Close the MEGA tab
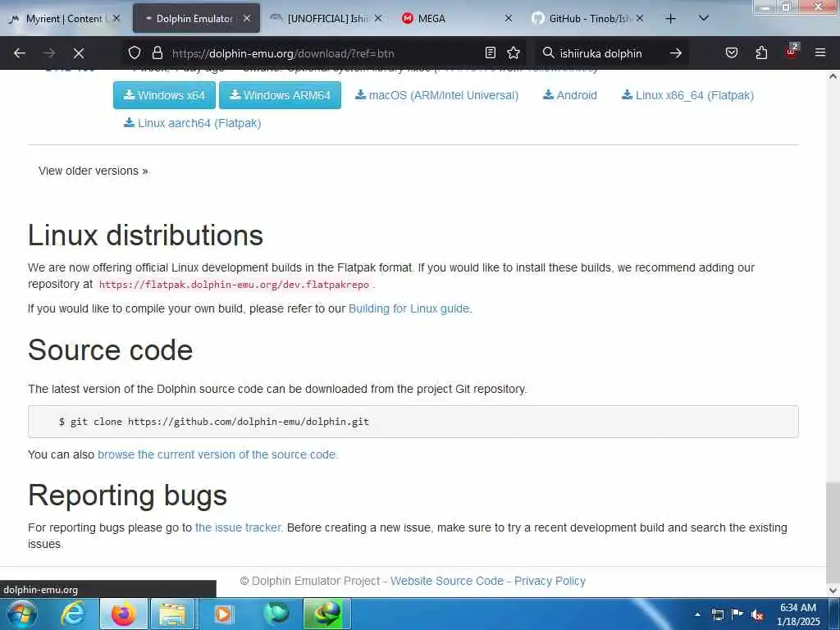The height and width of the screenshot is (630, 840). point(509,19)
